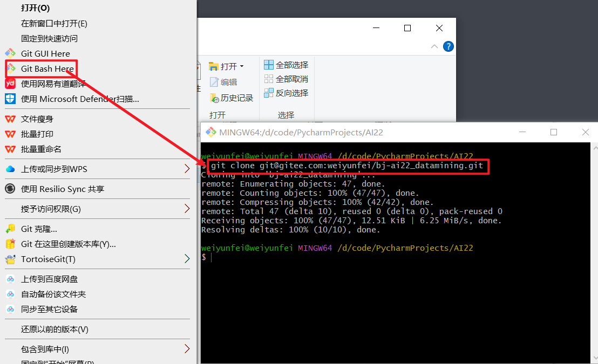Minimize the Explorer window

click(376, 28)
